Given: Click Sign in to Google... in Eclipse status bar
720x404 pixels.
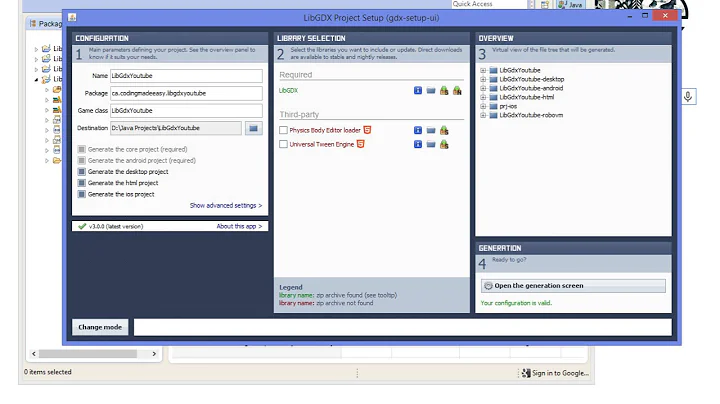Looking at the screenshot, I should point(560,373).
